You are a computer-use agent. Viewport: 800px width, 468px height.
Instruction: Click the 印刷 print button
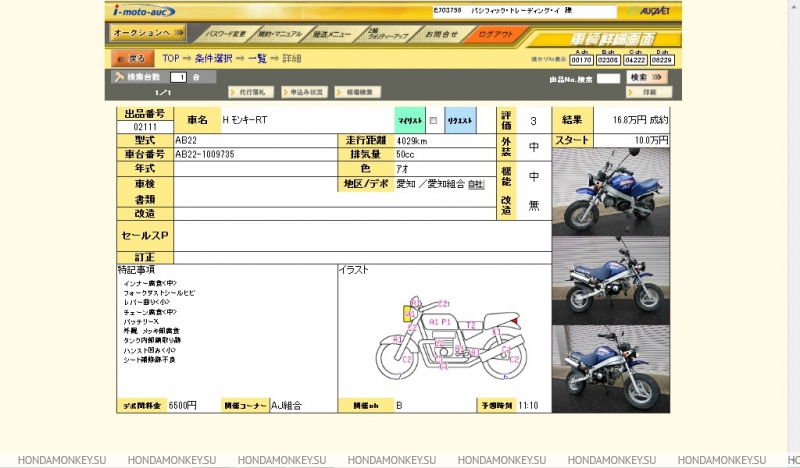tap(649, 92)
